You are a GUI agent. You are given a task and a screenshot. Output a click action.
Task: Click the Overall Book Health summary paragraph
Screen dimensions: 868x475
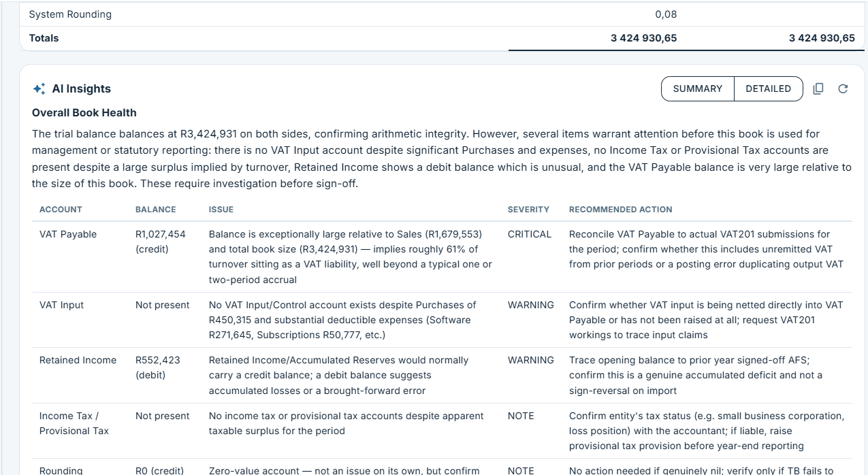442,159
